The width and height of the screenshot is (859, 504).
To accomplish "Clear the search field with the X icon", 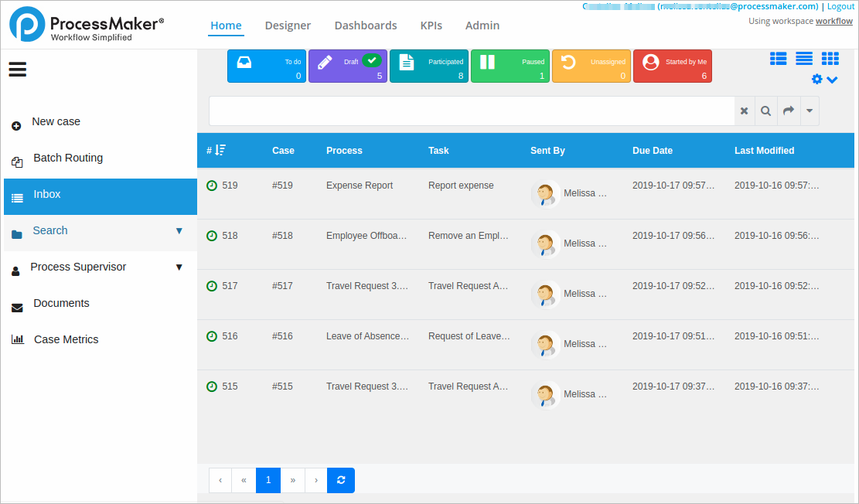I will [744, 111].
